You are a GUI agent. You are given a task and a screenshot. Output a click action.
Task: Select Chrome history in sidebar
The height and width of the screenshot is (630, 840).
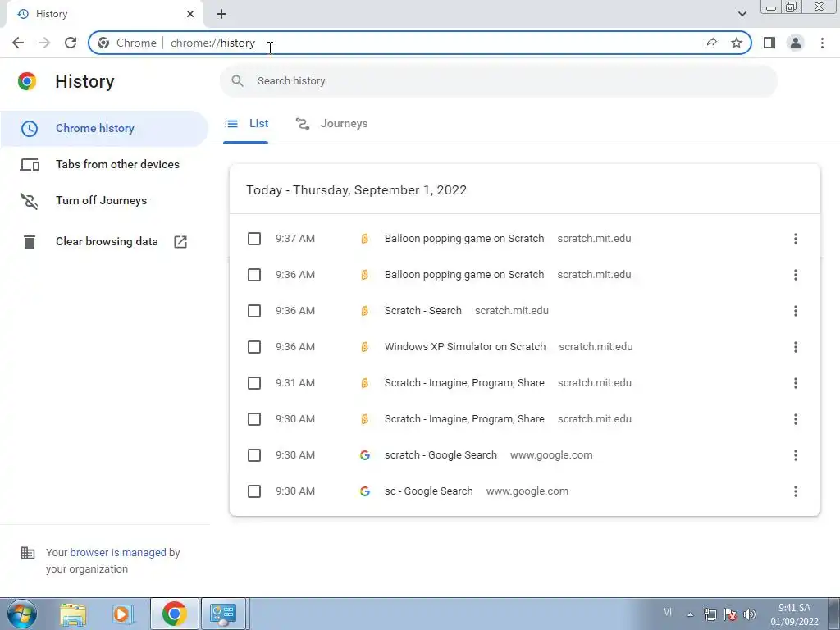click(104, 129)
